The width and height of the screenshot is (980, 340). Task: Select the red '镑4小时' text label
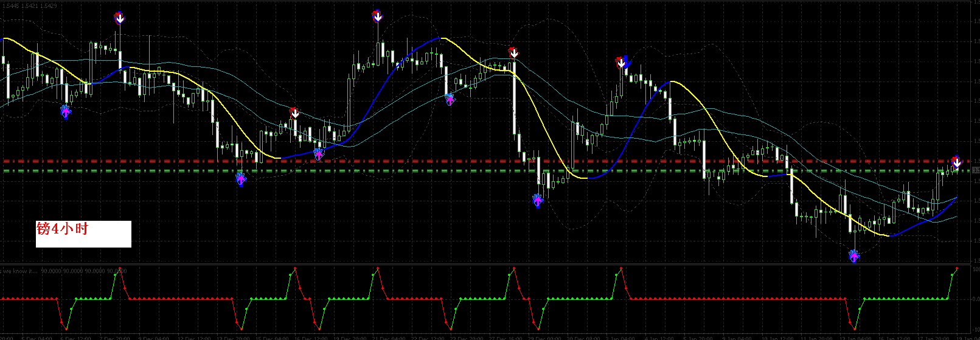[x=62, y=229]
